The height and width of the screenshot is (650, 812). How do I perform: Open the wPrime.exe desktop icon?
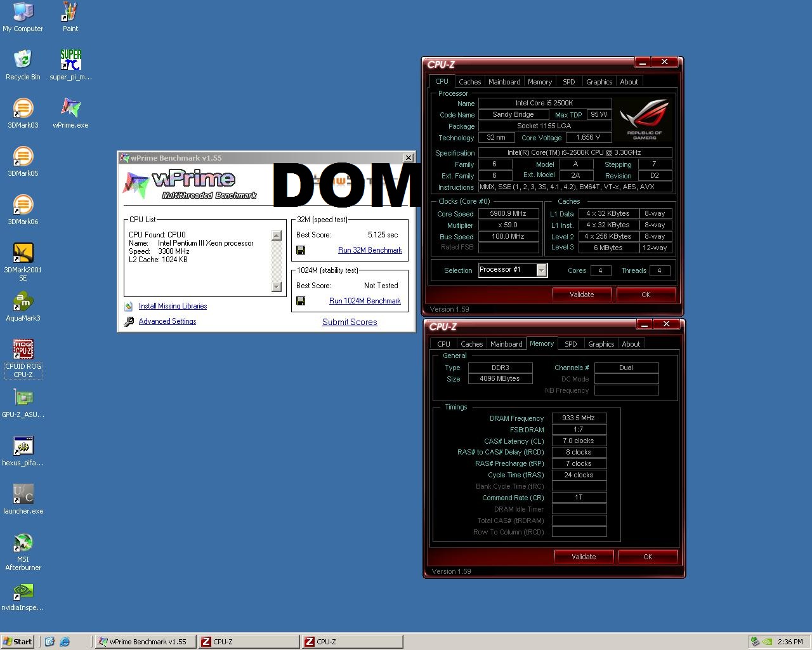coord(70,109)
